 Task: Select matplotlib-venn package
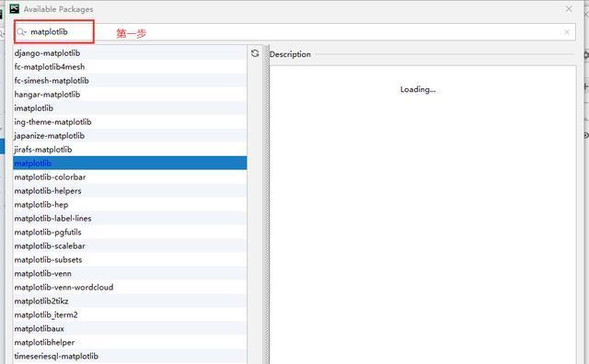pyautogui.click(x=130, y=273)
